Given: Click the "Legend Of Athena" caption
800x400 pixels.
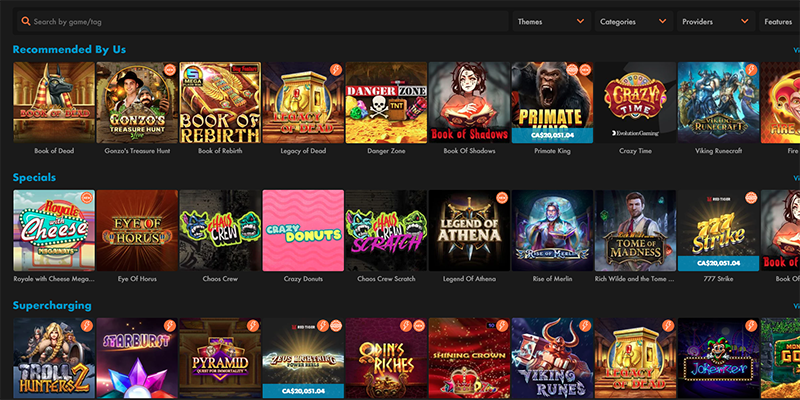Looking at the screenshot, I should [x=469, y=279].
